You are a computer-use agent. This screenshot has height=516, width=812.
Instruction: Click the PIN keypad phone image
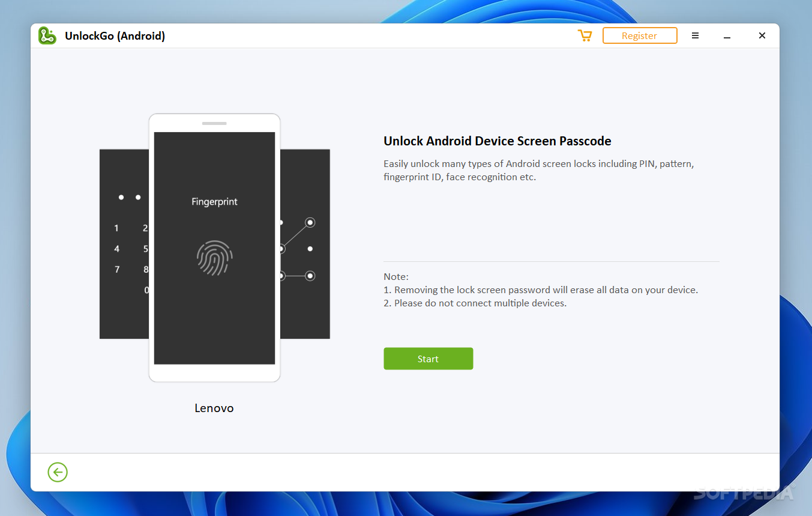tap(124, 244)
